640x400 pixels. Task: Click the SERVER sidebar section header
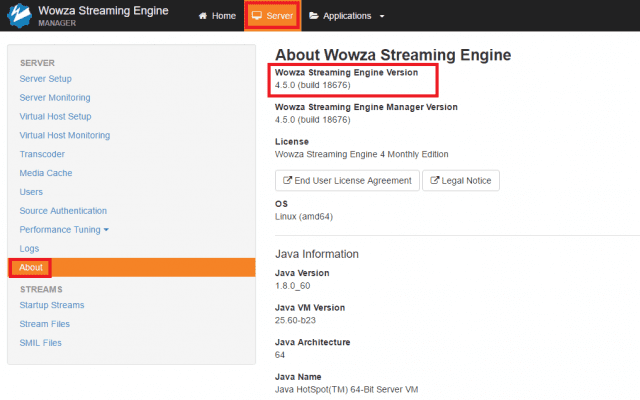click(x=37, y=63)
